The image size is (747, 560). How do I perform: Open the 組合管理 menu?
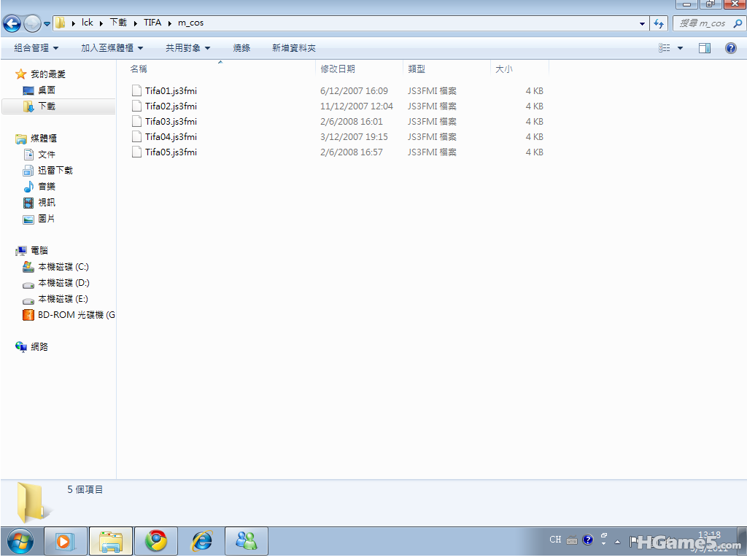tap(36, 48)
